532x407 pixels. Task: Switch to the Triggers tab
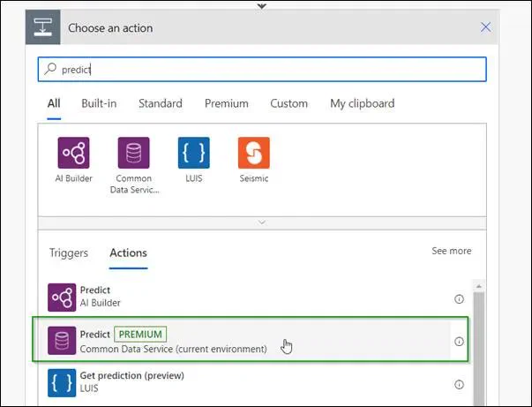(x=69, y=252)
